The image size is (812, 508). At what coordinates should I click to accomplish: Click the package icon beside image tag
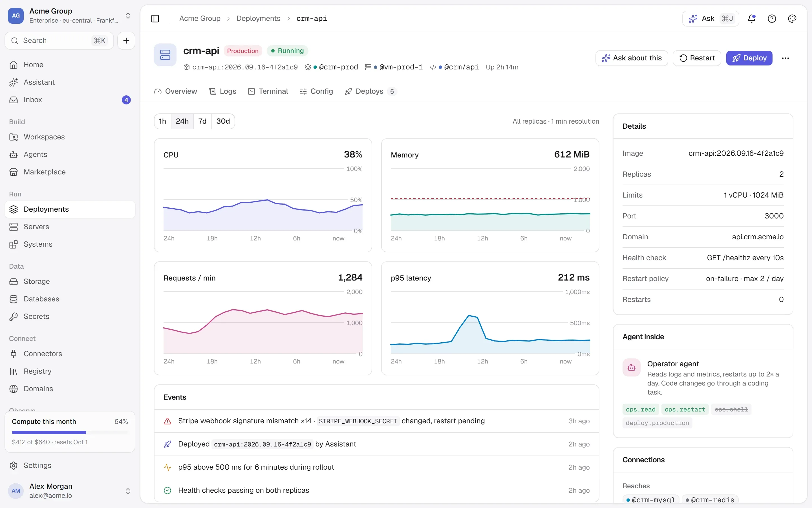tap(187, 67)
